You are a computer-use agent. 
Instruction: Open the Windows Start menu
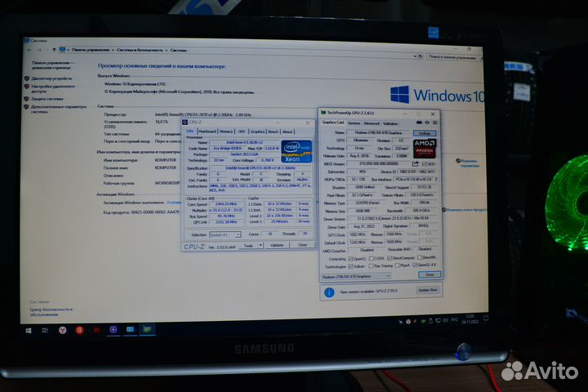[29, 331]
